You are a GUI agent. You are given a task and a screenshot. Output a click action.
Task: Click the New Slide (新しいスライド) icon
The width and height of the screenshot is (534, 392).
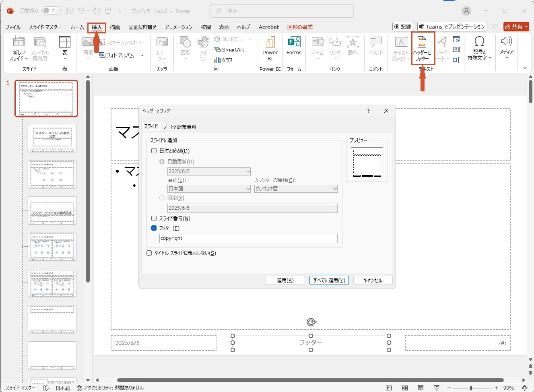(x=19, y=42)
